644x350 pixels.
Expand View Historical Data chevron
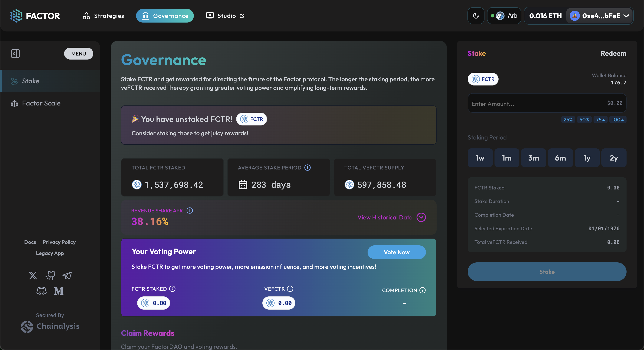421,218
